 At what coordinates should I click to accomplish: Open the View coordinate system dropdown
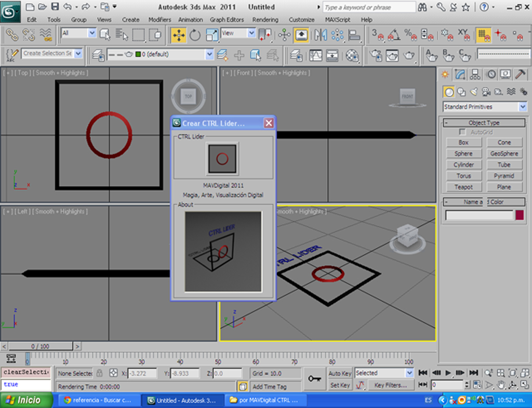[x=251, y=33]
